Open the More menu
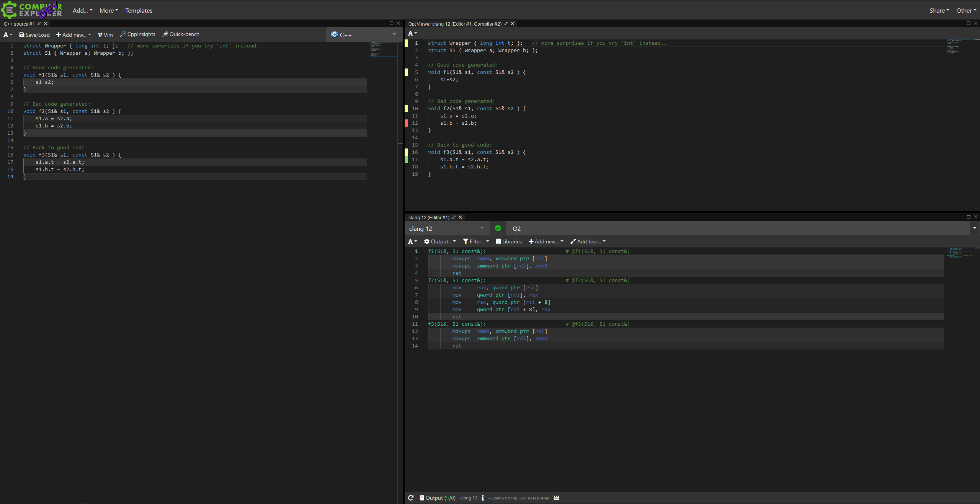980x504 pixels. click(108, 10)
